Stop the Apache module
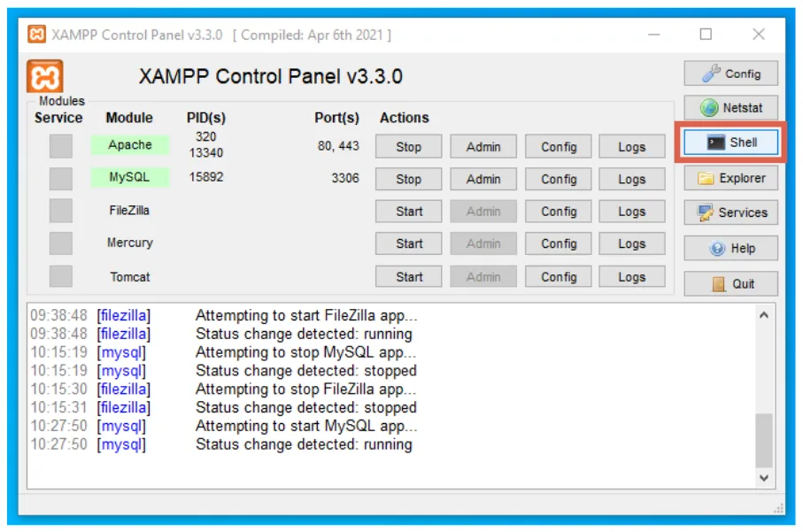This screenshot has height=532, width=803. pos(407,146)
